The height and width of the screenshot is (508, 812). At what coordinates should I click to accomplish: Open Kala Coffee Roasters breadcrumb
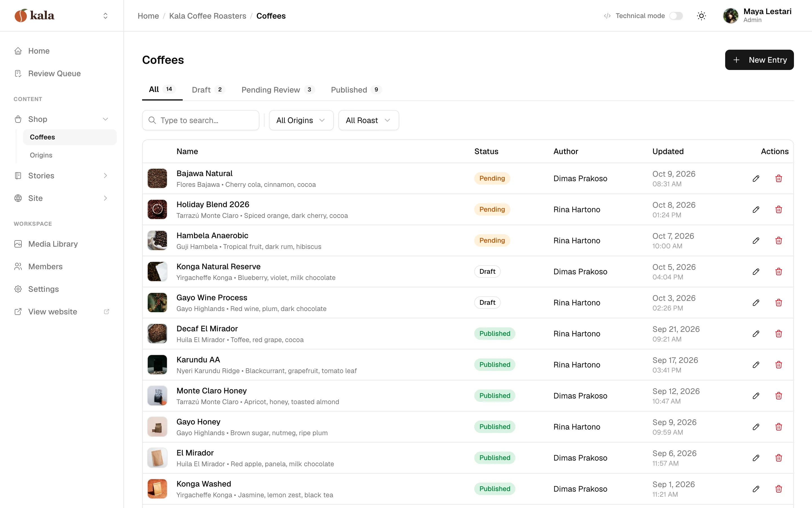coord(207,16)
